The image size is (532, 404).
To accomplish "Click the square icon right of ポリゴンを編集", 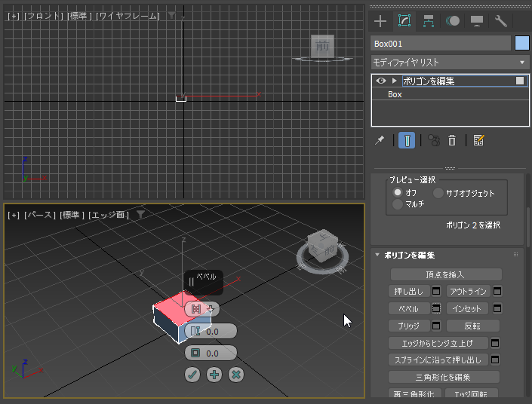I will click(520, 81).
